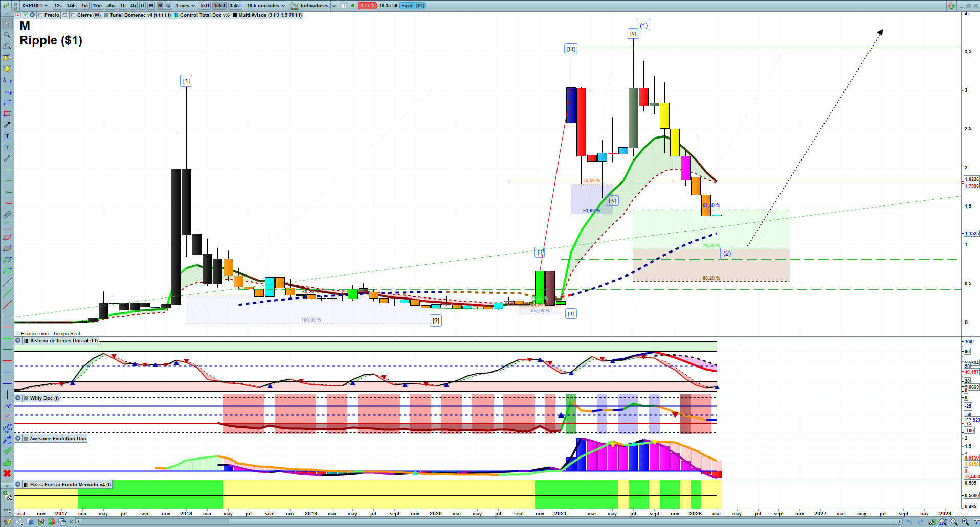Toggle the Cierre (W) checkbox
The height and width of the screenshot is (527, 980).
pos(73,15)
